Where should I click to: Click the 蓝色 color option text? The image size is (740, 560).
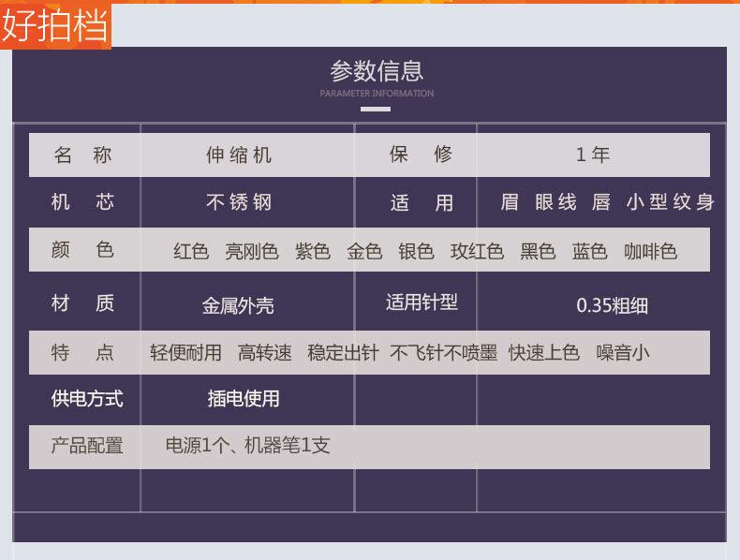tap(589, 251)
